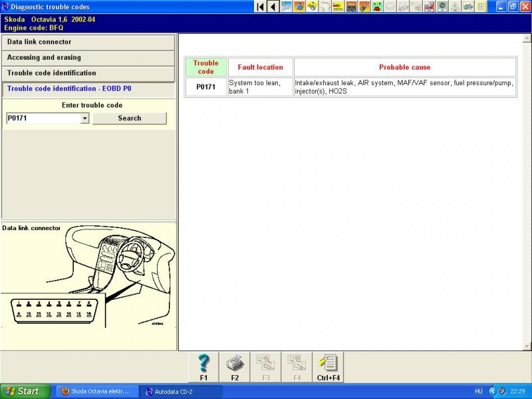532x399 pixels.
Task: Click the yellow icon with red bar
Action: (x=338, y=7)
